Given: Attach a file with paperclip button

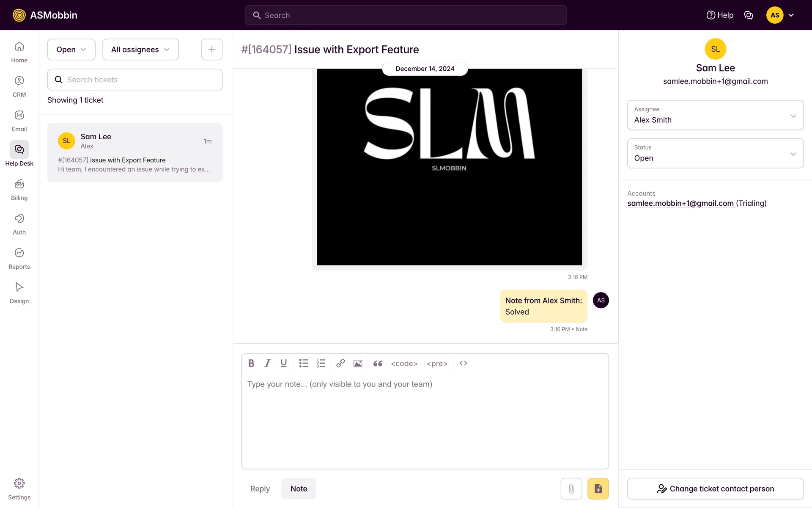Looking at the screenshot, I should [571, 489].
